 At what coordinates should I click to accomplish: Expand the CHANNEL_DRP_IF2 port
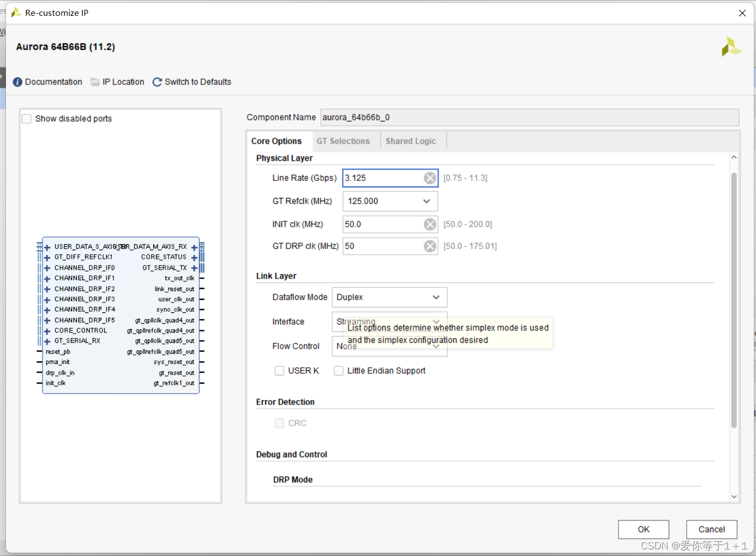click(47, 289)
